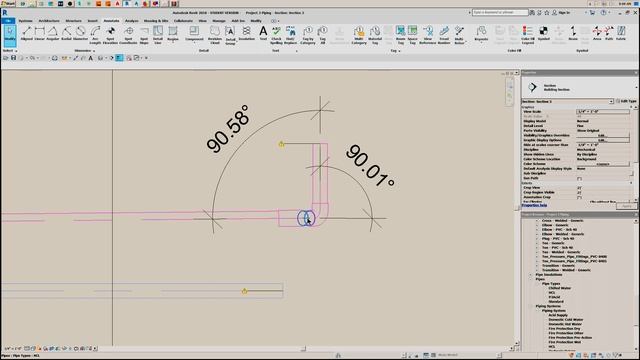This screenshot has height=360, width=640.
Task: Open the Section type selector dropdown
Action: pos(611,101)
